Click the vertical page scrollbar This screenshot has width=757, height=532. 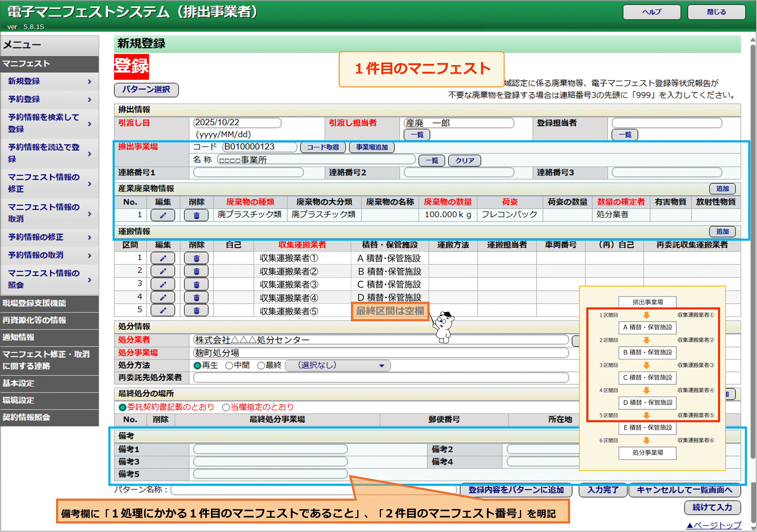click(753, 251)
